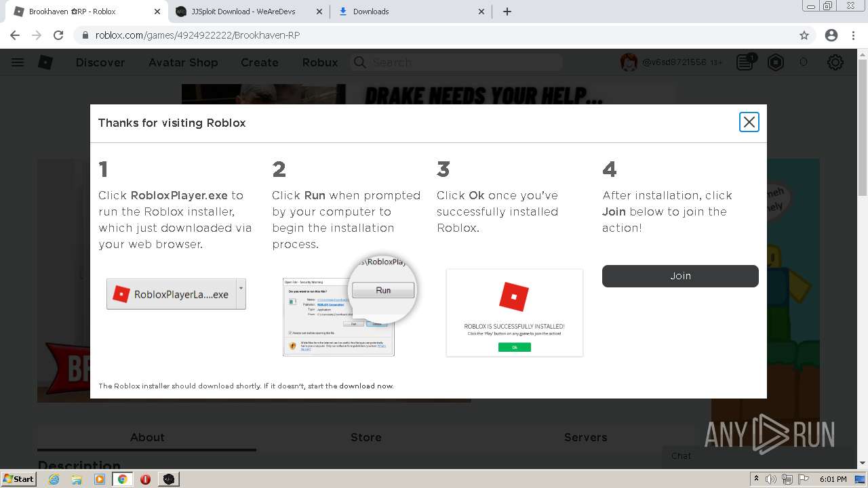
Task: Open the user profile @v6sd8721556
Action: click(671, 62)
